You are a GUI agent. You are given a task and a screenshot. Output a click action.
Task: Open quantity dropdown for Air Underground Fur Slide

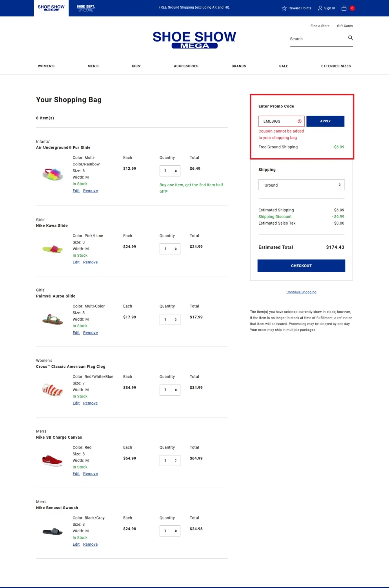[x=170, y=171]
